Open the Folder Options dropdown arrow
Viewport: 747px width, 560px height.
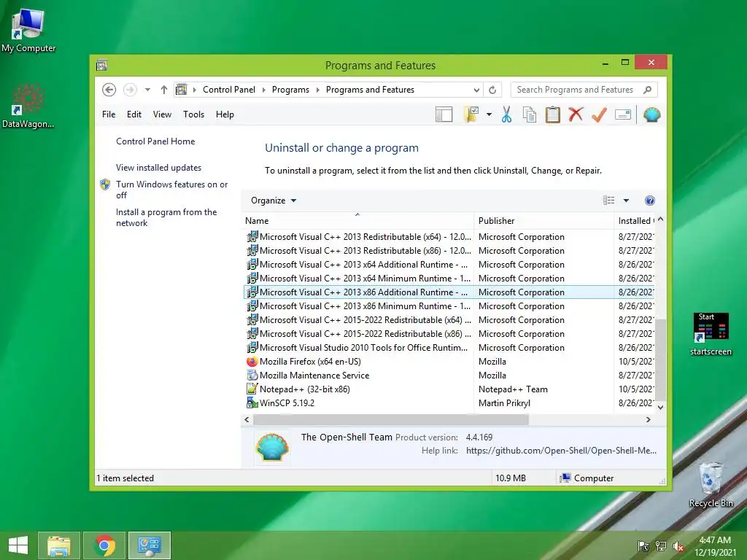tap(489, 114)
